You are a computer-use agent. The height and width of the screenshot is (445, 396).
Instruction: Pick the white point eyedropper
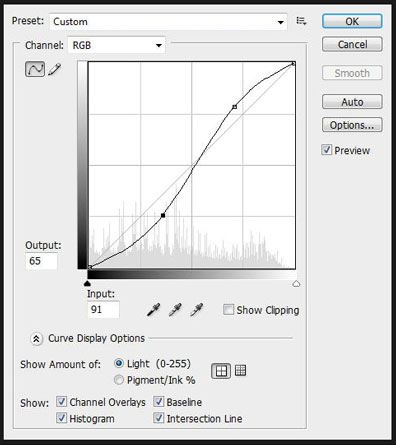pos(197,310)
